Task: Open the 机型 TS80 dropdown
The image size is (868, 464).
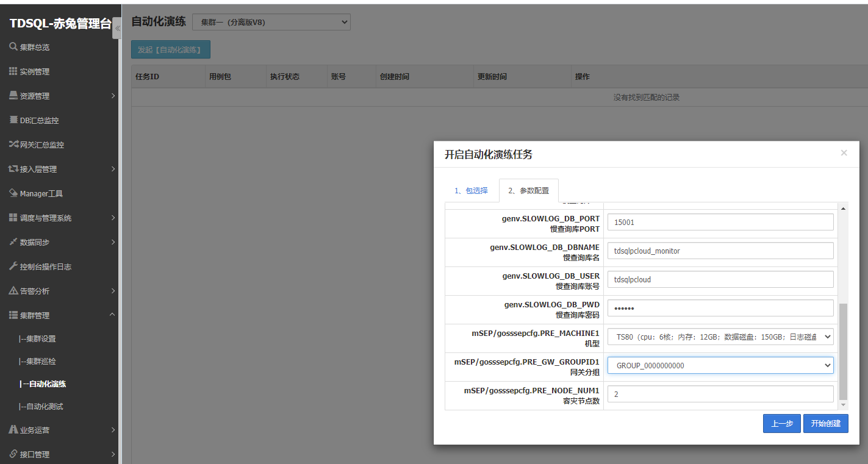Action: point(720,337)
